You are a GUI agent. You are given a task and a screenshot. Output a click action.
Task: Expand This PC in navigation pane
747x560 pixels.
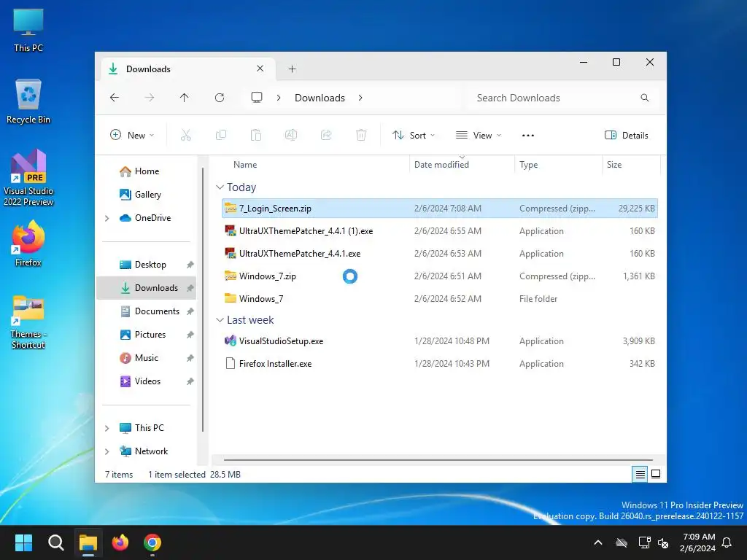[x=107, y=428]
